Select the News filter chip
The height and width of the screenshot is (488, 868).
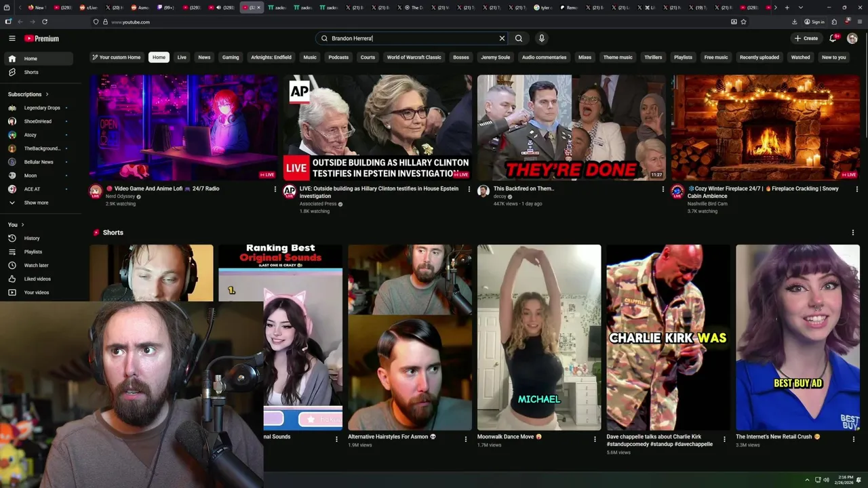(x=204, y=58)
